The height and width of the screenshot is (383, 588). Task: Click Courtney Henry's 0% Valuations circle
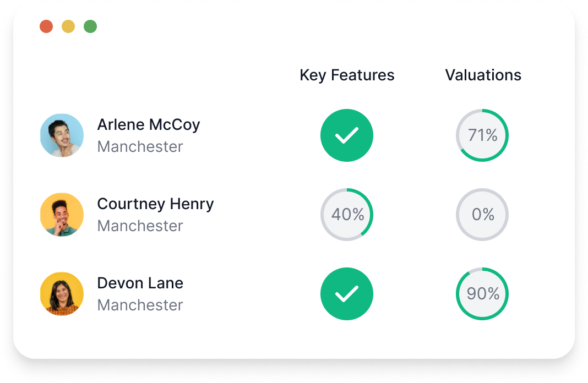pos(482,215)
